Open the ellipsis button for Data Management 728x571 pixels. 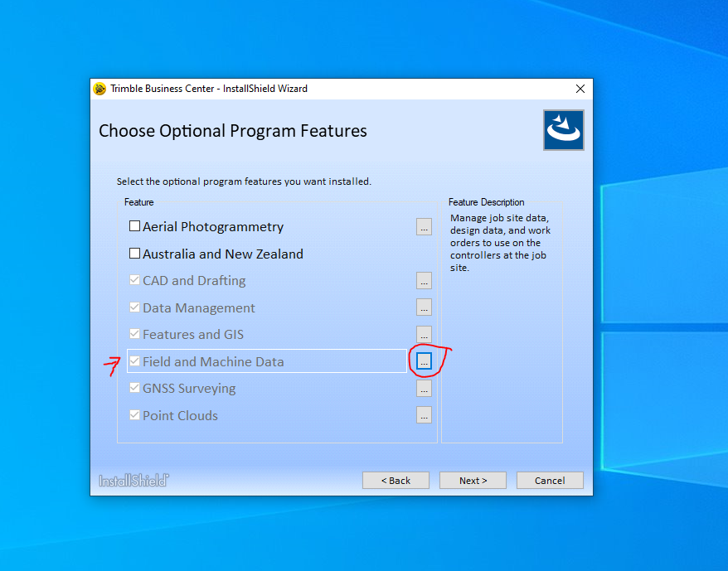(x=424, y=307)
